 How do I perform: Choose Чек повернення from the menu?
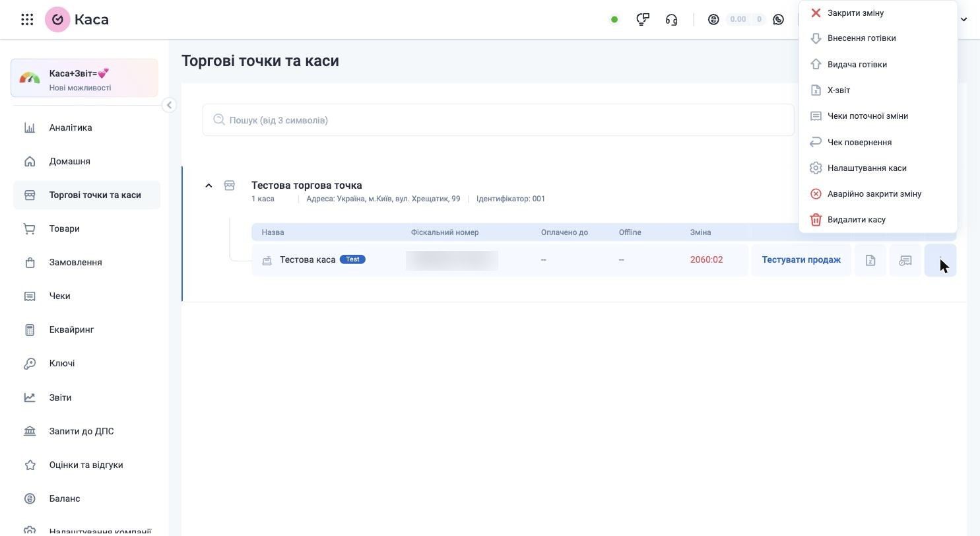tap(878, 142)
